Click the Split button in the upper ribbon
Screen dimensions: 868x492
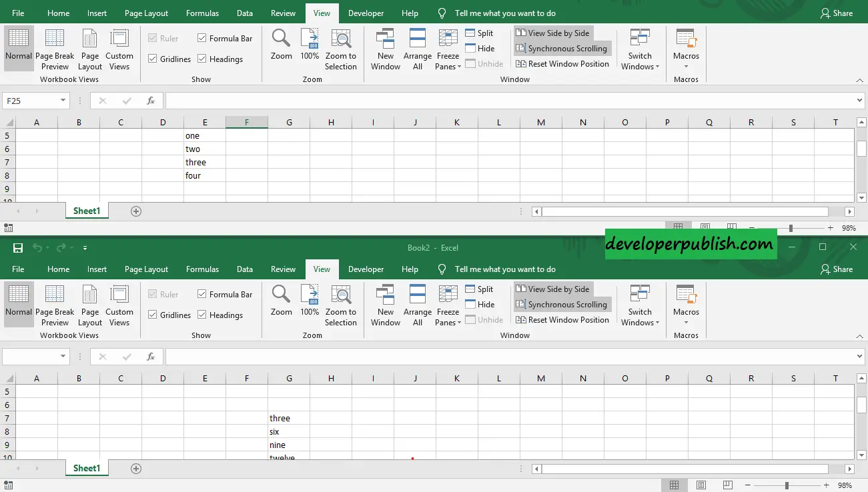coord(479,33)
